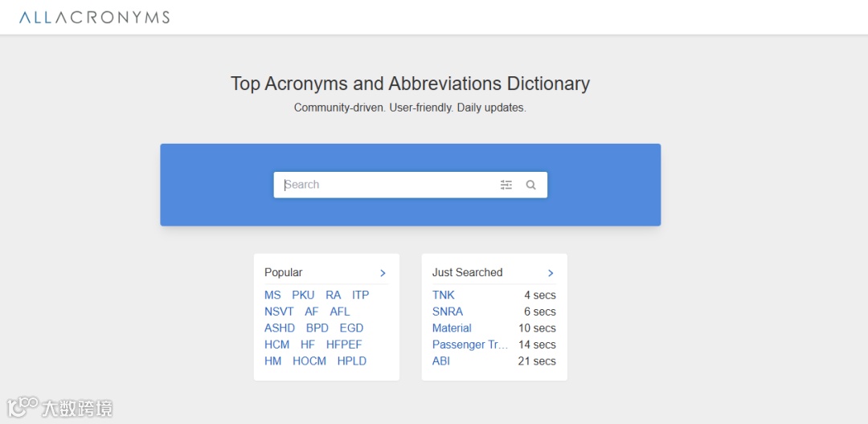Click the 6 secs timestamp

tap(540, 312)
